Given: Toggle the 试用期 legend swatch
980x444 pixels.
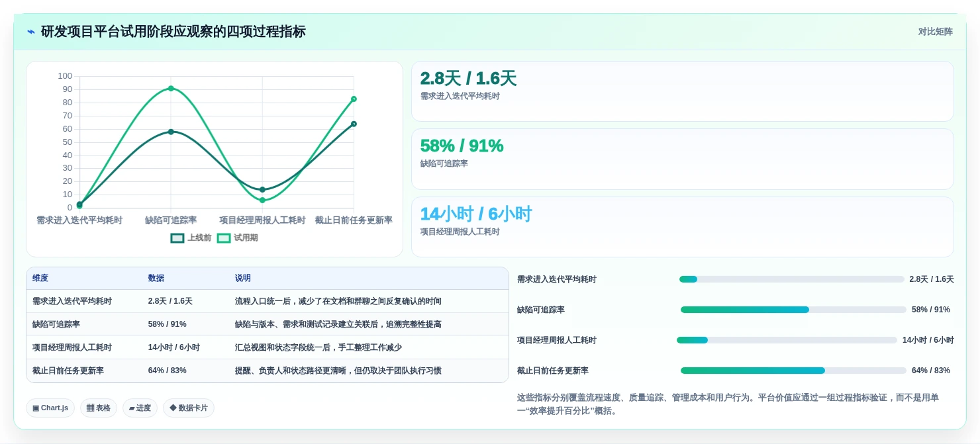Looking at the screenshot, I should [224, 238].
